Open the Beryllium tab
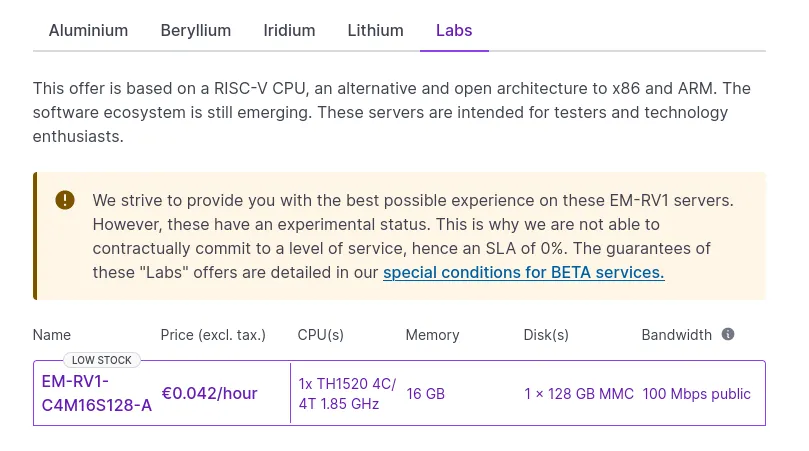Image resolution: width=809 pixels, height=451 pixels. [x=196, y=30]
